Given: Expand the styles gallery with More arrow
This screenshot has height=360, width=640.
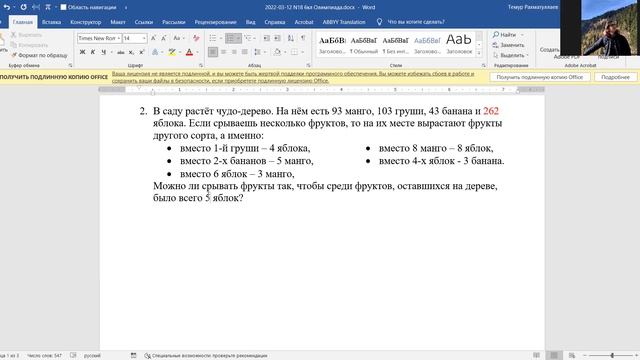Looking at the screenshot, I should (x=479, y=53).
